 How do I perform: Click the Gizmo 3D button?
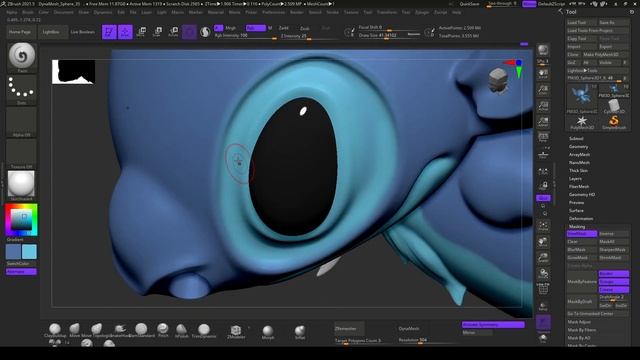pyautogui.click(x=189, y=32)
